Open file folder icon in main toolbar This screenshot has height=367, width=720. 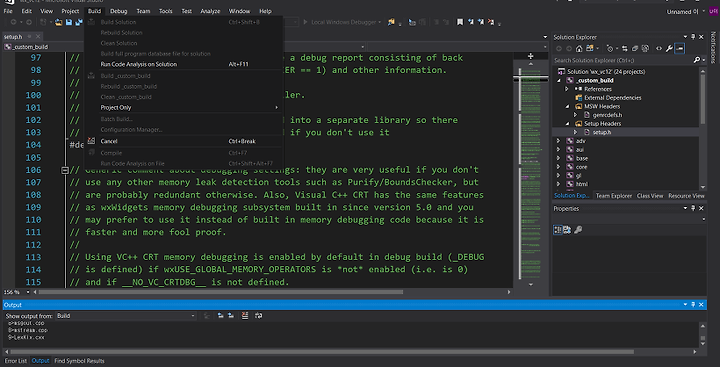pos(59,22)
